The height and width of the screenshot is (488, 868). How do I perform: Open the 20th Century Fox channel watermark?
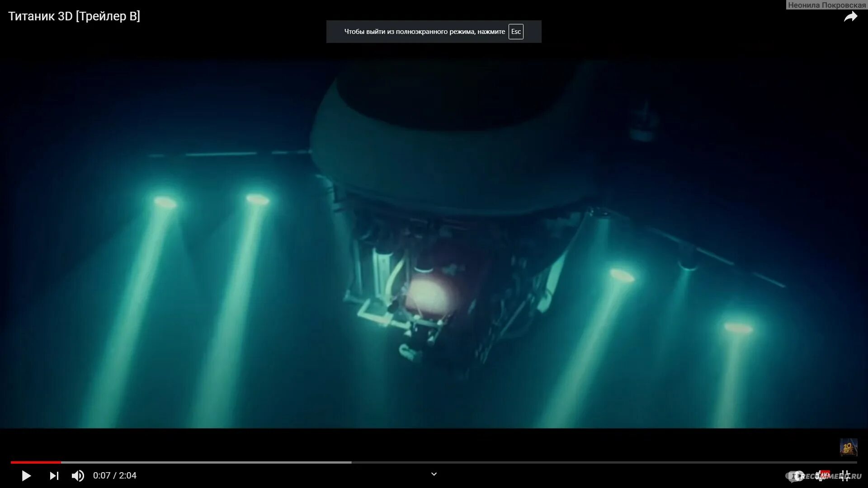click(x=849, y=447)
